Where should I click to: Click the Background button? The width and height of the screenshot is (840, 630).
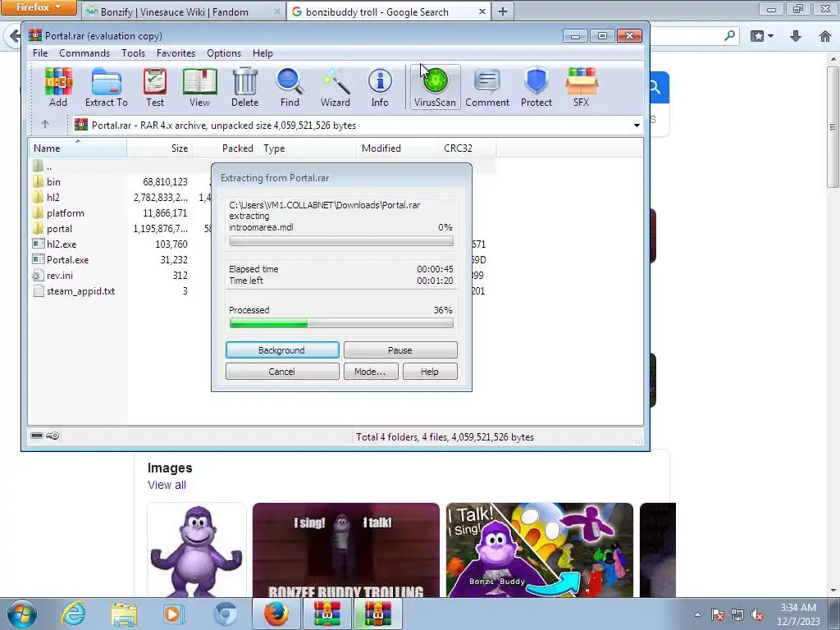[282, 349]
